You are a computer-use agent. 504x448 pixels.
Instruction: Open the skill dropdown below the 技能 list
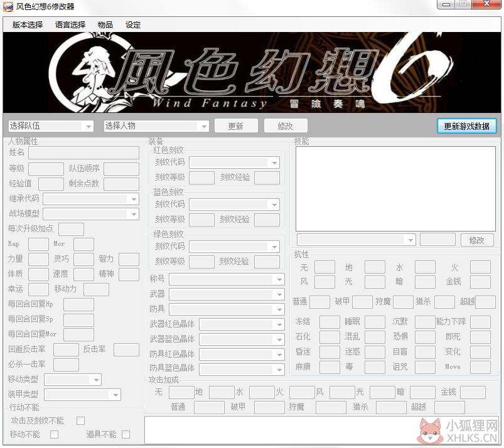pos(357,240)
